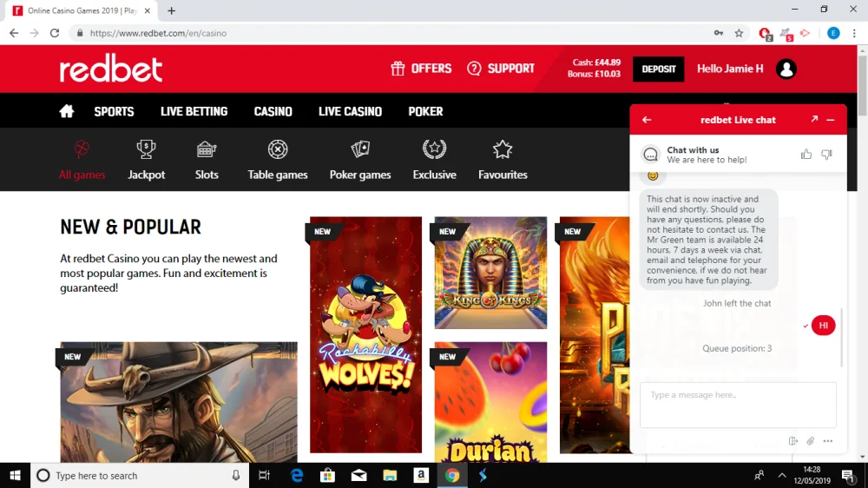The height and width of the screenshot is (488, 868).
Task: Reload the page
Action: click(54, 33)
